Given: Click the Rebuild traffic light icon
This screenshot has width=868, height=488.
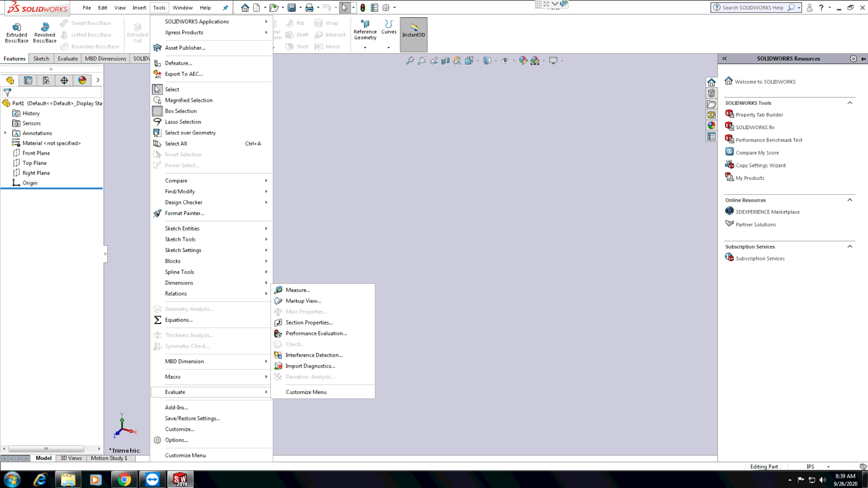Looking at the screenshot, I should 362,7.
